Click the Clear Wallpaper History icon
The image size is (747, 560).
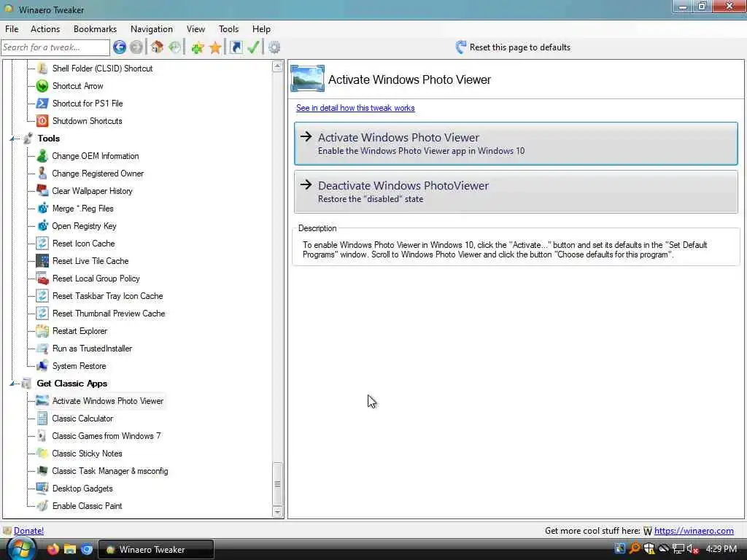[x=42, y=191]
